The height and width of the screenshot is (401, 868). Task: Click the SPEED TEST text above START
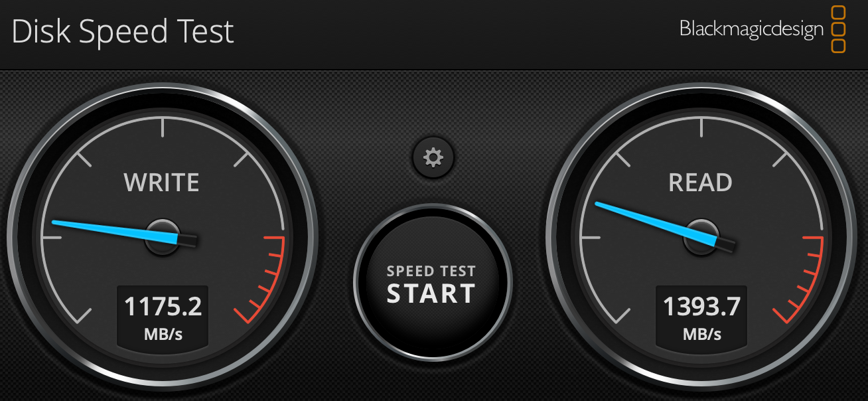(431, 271)
